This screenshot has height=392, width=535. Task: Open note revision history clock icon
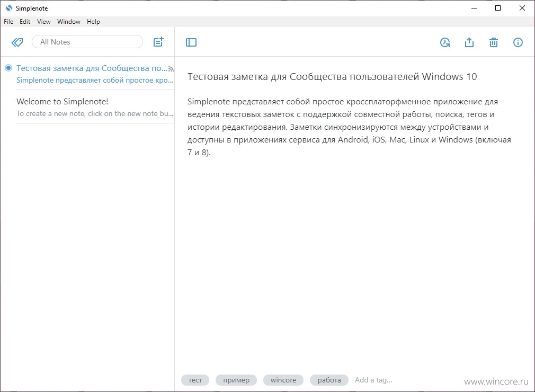[x=445, y=42]
